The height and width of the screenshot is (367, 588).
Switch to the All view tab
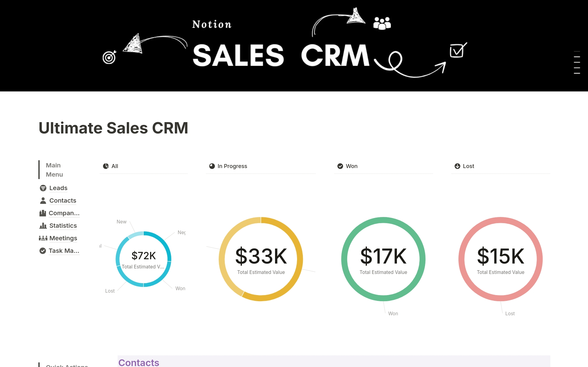115,166
